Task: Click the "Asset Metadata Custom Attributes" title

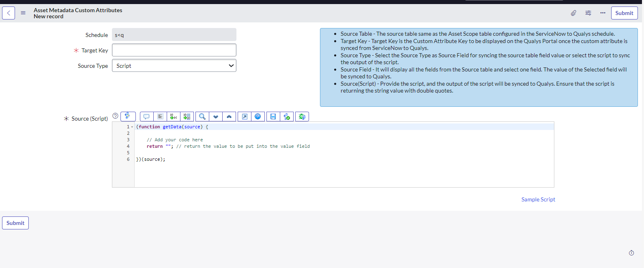Action: pyautogui.click(x=78, y=10)
